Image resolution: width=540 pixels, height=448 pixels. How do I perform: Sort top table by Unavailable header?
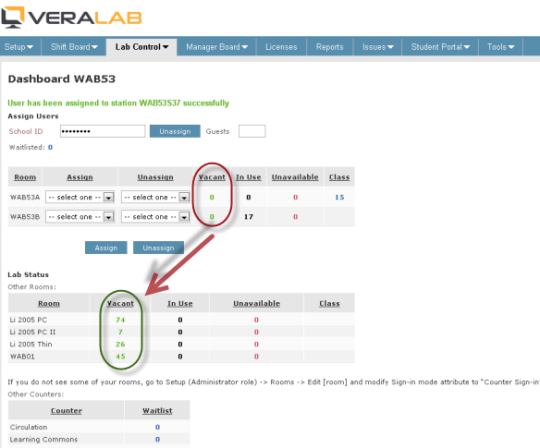tap(295, 177)
